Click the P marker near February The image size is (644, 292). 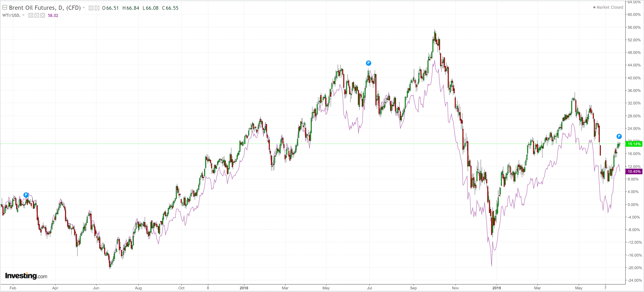coord(26,195)
